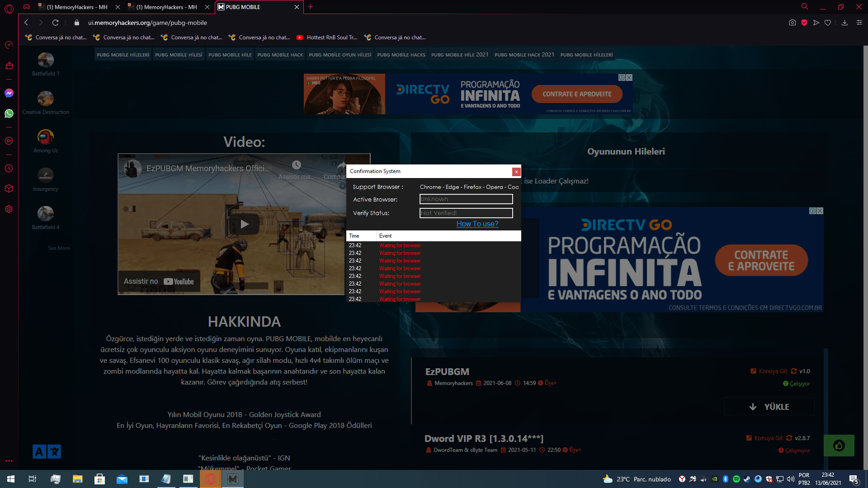868x488 pixels.
Task: Open Battlefield 1 game in sidebar list
Action: point(46,65)
